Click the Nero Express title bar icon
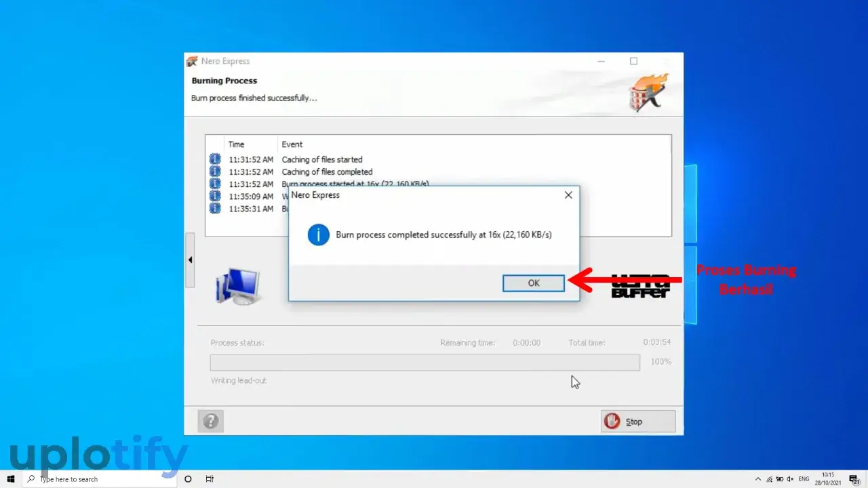The width and height of the screenshot is (868, 488). tap(192, 61)
